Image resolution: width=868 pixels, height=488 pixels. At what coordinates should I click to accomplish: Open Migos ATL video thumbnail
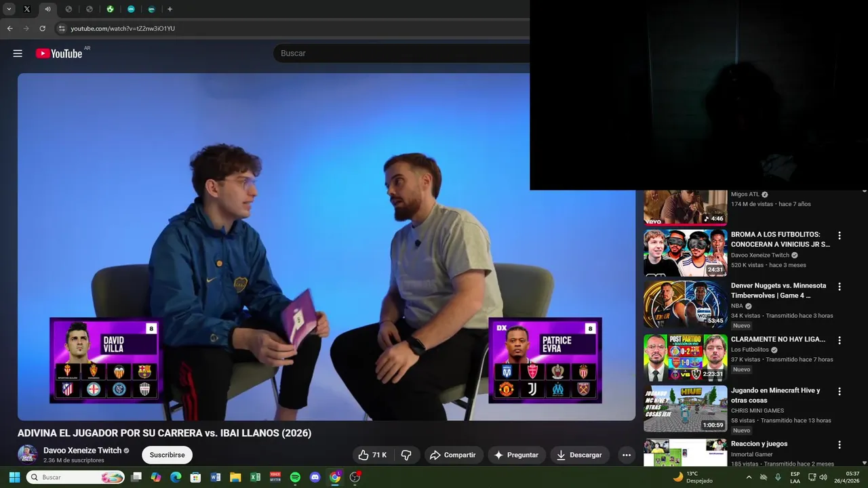click(x=685, y=207)
